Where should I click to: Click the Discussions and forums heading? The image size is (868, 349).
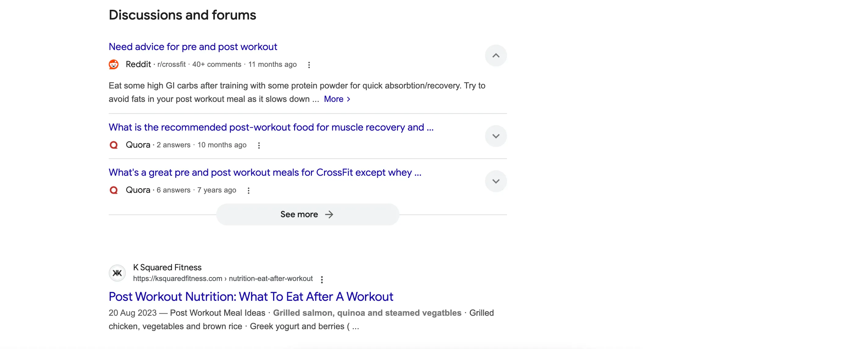(x=182, y=14)
